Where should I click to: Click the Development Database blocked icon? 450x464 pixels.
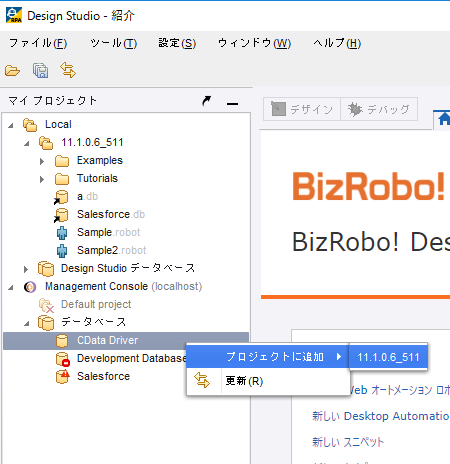pos(62,359)
